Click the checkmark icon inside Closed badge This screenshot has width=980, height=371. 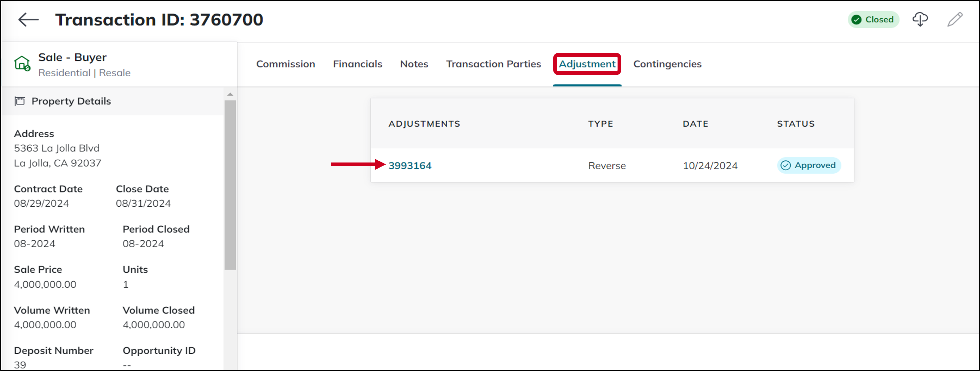[x=857, y=19]
